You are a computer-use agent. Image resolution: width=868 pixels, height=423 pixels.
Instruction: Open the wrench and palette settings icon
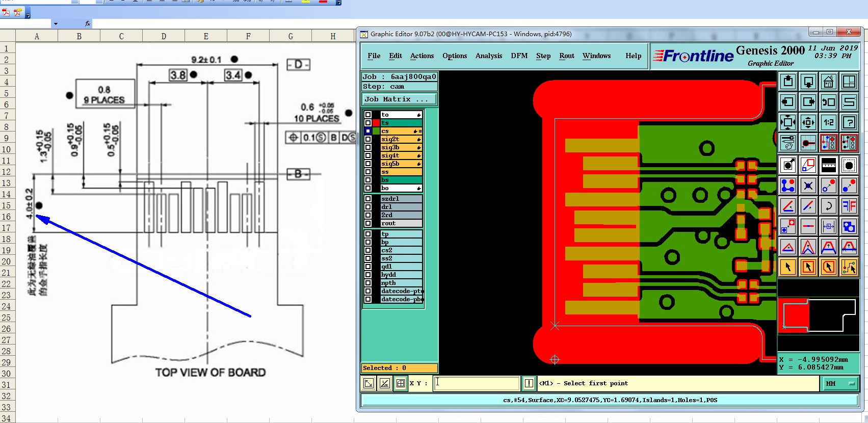click(788, 143)
